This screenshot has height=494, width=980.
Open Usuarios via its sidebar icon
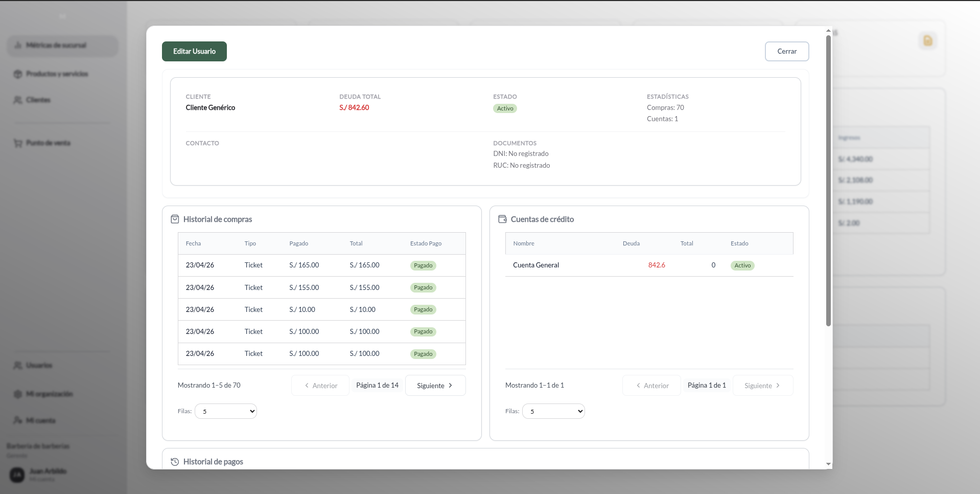tap(18, 365)
